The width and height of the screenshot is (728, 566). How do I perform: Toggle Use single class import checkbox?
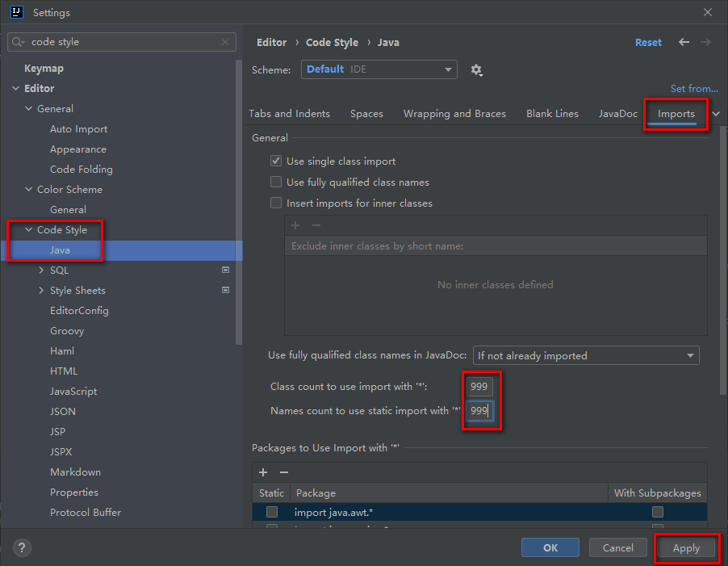coord(276,161)
